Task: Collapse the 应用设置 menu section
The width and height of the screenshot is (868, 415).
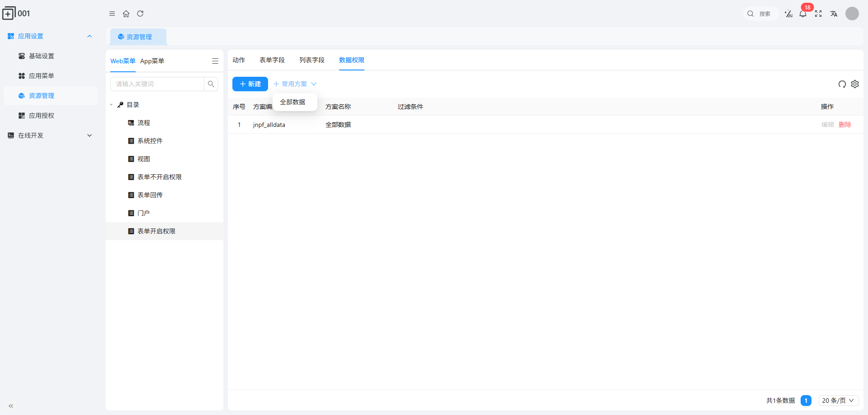Action: [90, 36]
